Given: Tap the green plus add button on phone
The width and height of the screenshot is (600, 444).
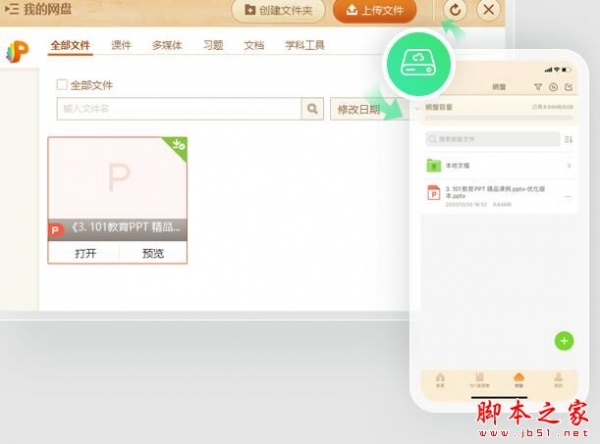Looking at the screenshot, I should coord(564,341).
